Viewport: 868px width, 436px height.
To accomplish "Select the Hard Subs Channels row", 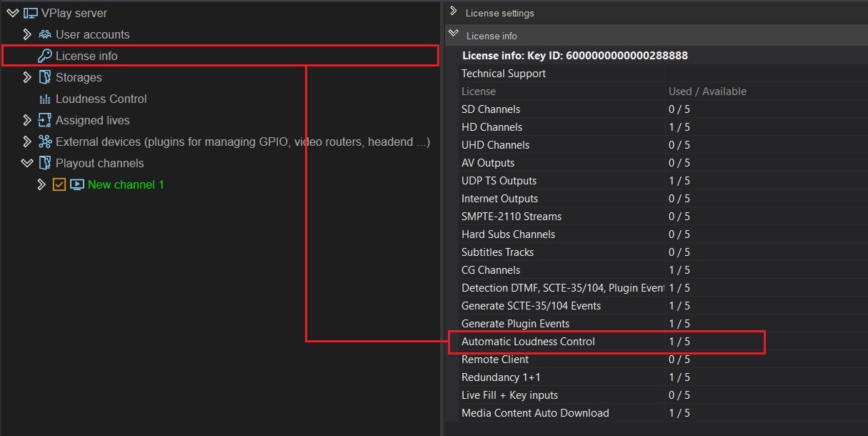I will pyautogui.click(x=663, y=234).
